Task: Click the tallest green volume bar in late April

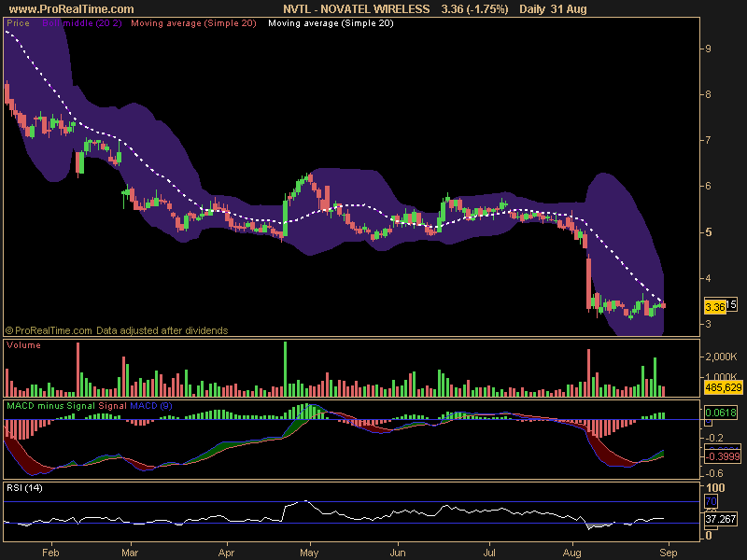Action: click(x=286, y=369)
